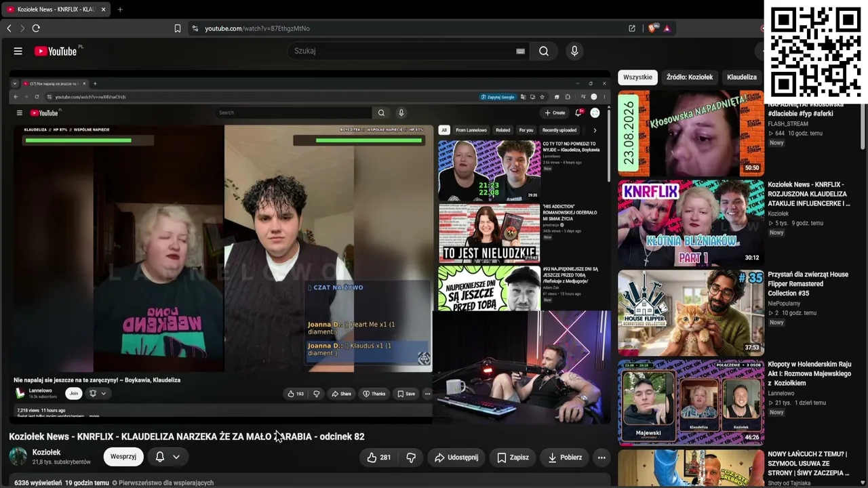Open more actions menu beside Pobierz
Image resolution: width=868 pixels, height=488 pixels.
(601, 457)
